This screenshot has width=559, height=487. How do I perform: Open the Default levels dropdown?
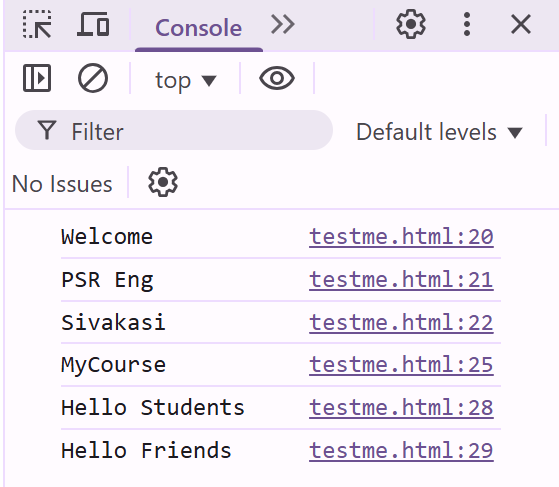(x=440, y=132)
